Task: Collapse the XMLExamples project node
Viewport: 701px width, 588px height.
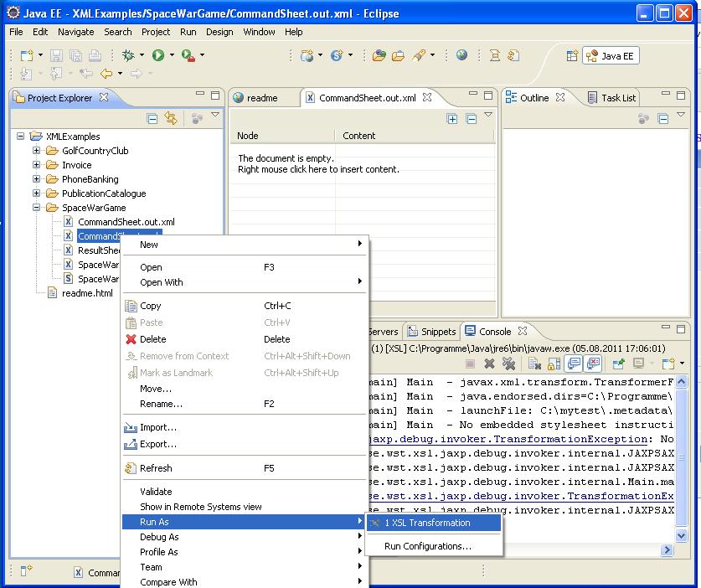Action: 21,136
